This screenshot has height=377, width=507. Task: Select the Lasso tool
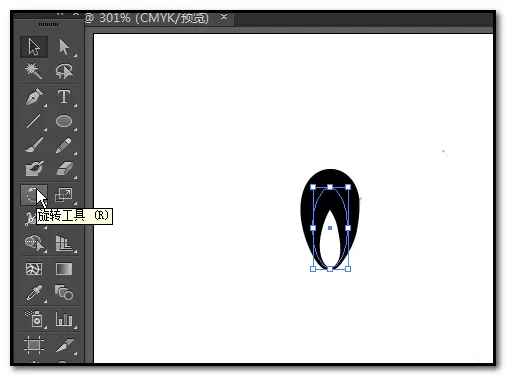tap(64, 71)
